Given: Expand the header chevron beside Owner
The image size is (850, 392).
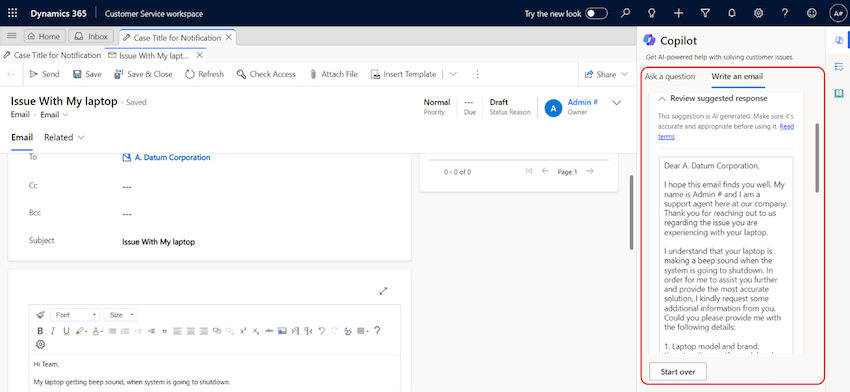Looking at the screenshot, I should tap(616, 102).
